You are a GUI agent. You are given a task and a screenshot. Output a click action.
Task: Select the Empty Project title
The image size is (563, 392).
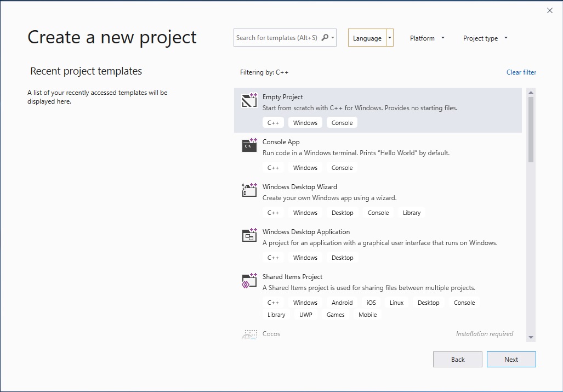click(282, 97)
